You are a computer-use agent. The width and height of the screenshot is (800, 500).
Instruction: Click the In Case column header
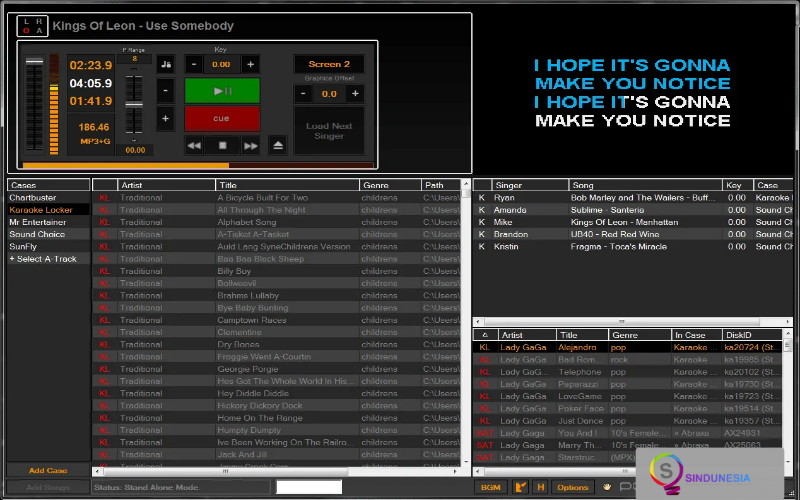[696, 335]
